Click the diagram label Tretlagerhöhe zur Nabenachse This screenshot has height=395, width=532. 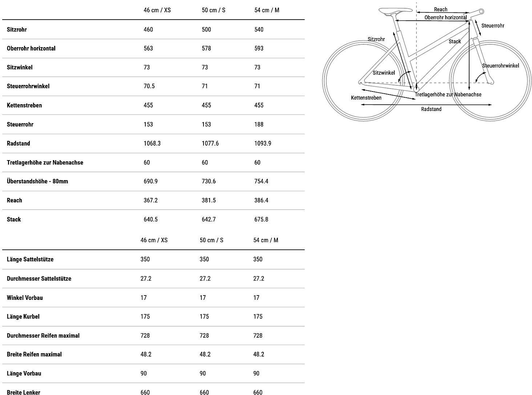(x=448, y=94)
